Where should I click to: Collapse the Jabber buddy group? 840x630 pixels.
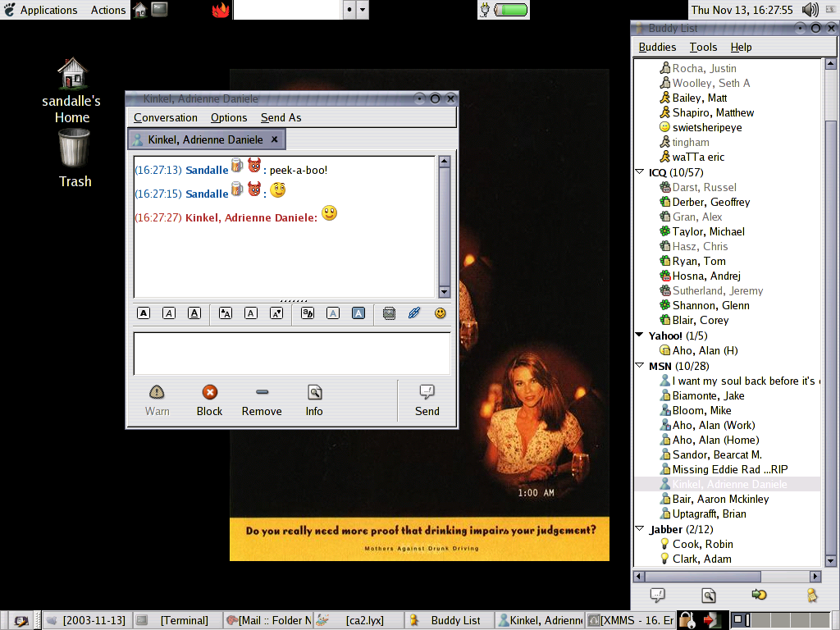[x=640, y=529]
